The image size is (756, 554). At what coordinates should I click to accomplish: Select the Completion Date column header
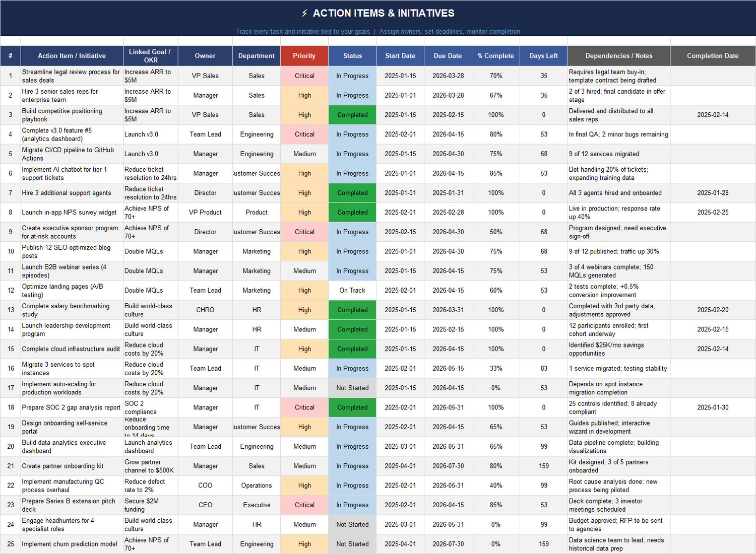[713, 56]
